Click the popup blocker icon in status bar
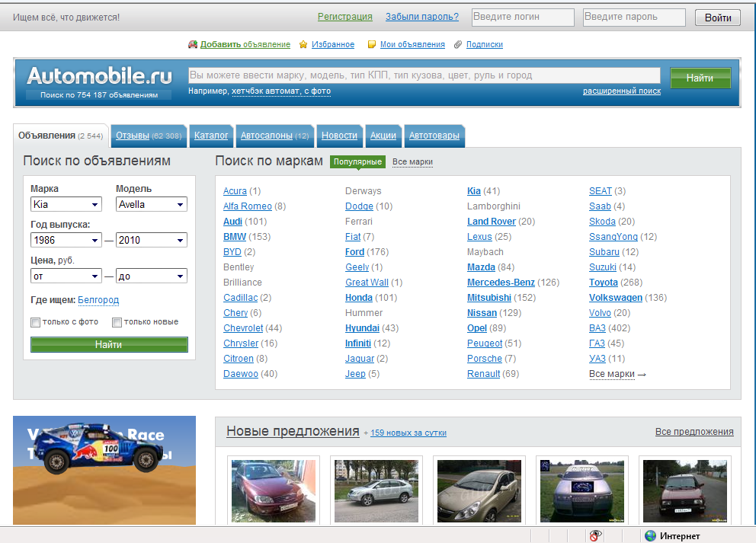The image size is (756, 543). point(595,535)
